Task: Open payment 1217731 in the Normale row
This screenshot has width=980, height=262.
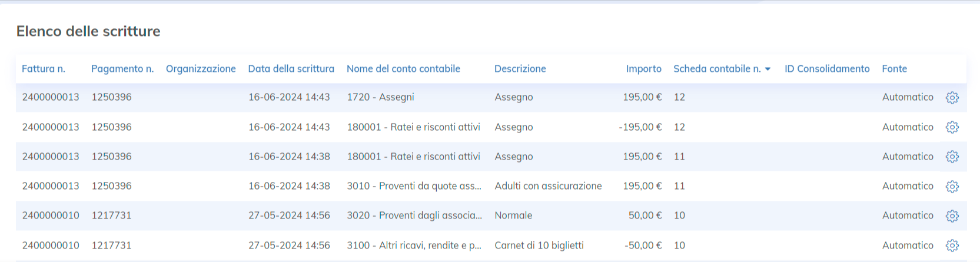Action: pyautogui.click(x=111, y=215)
